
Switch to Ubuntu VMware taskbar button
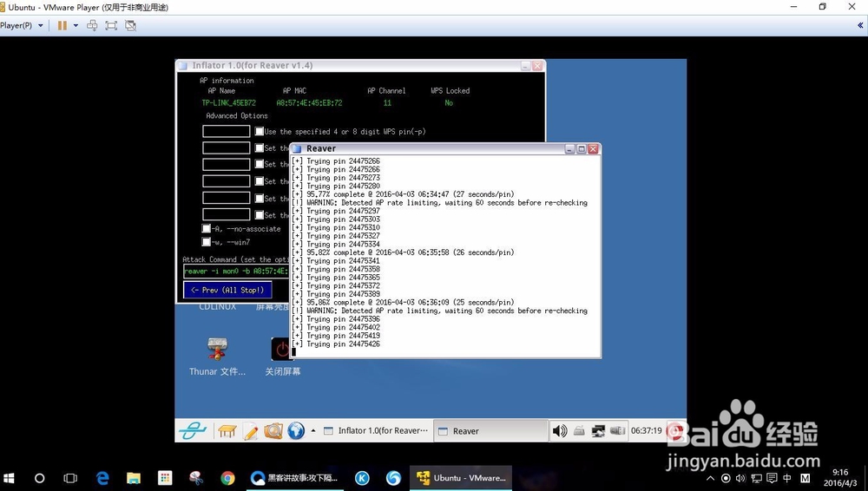(x=461, y=478)
